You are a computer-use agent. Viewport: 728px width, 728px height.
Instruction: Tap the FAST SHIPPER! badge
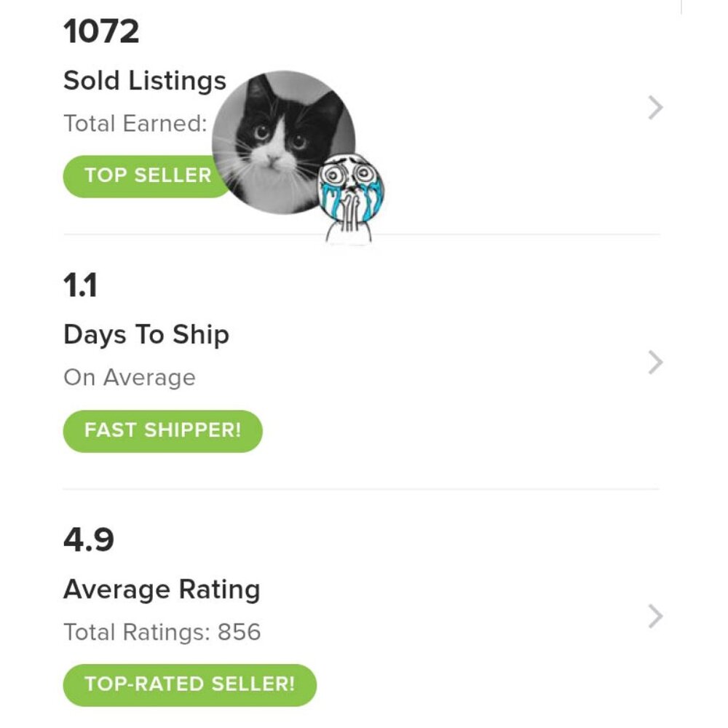162,431
